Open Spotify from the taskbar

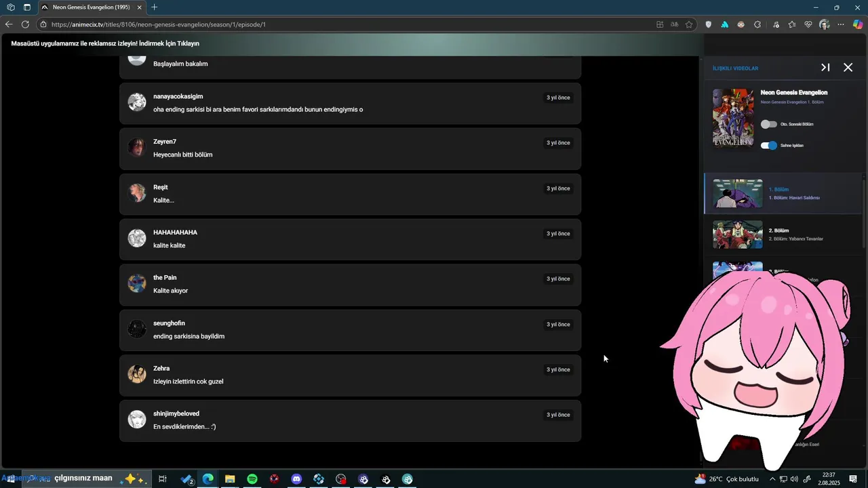(252, 479)
